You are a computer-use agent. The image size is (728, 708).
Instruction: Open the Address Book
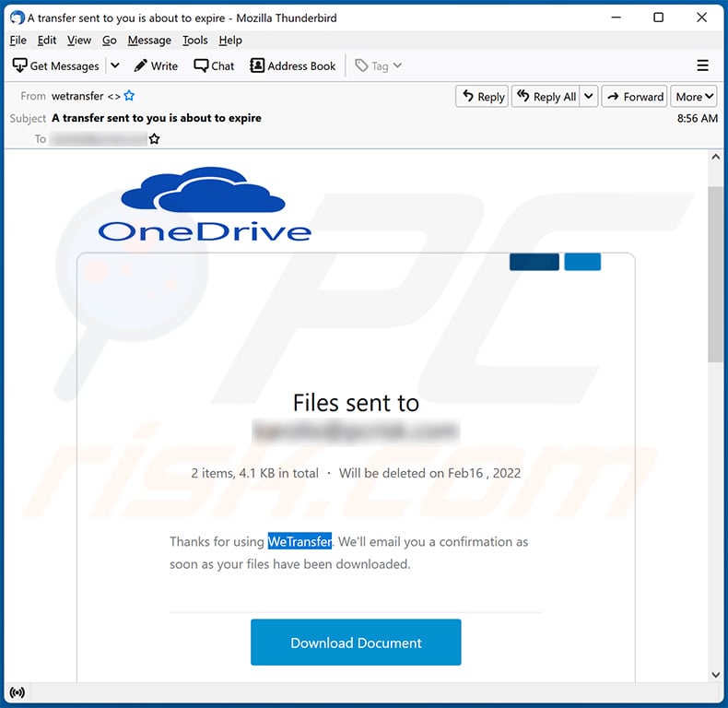click(292, 66)
